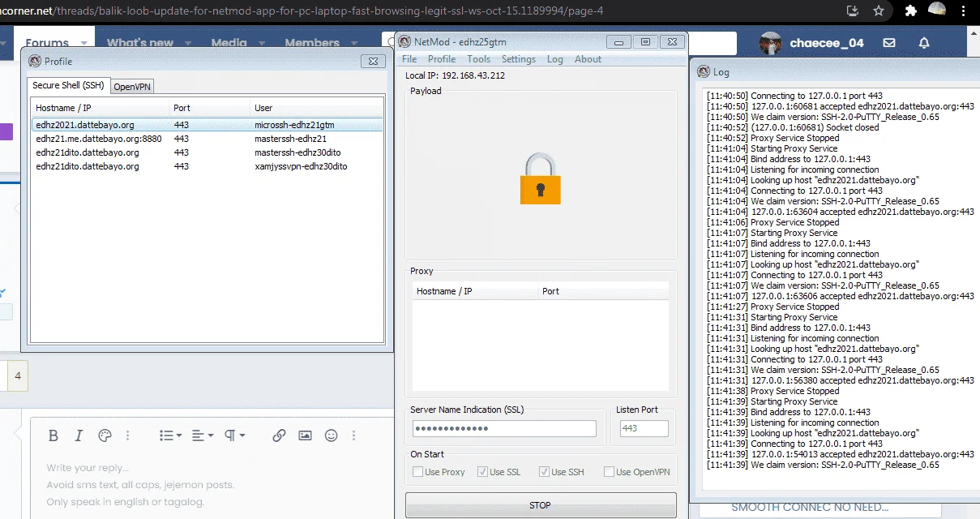980x519 pixels.
Task: Open the smilies emoji picker
Action: tap(331, 435)
